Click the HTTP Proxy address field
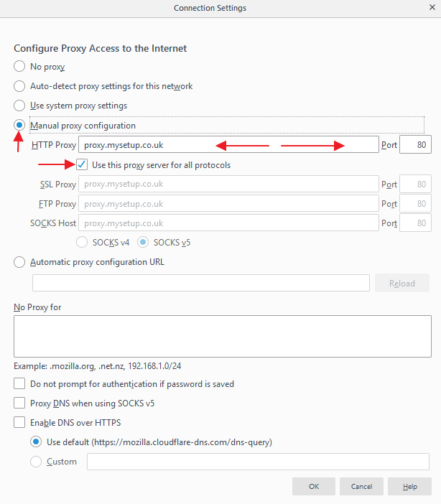The image size is (441, 504). [228, 144]
